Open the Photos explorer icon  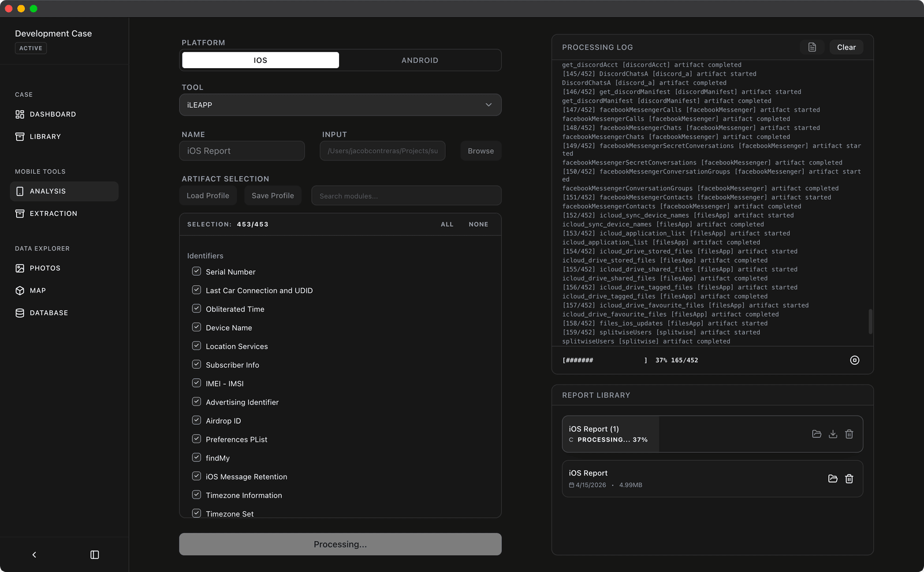click(20, 268)
